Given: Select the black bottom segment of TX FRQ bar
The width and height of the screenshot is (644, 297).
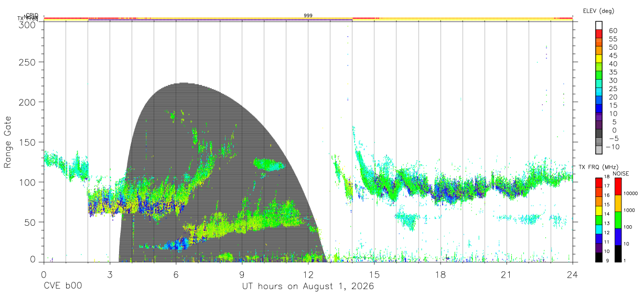Looking at the screenshot, I should click(x=599, y=257).
